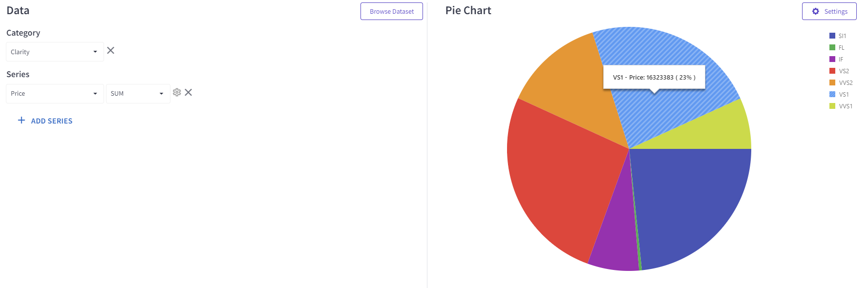Click the Settings gear icon on chart

tap(816, 11)
